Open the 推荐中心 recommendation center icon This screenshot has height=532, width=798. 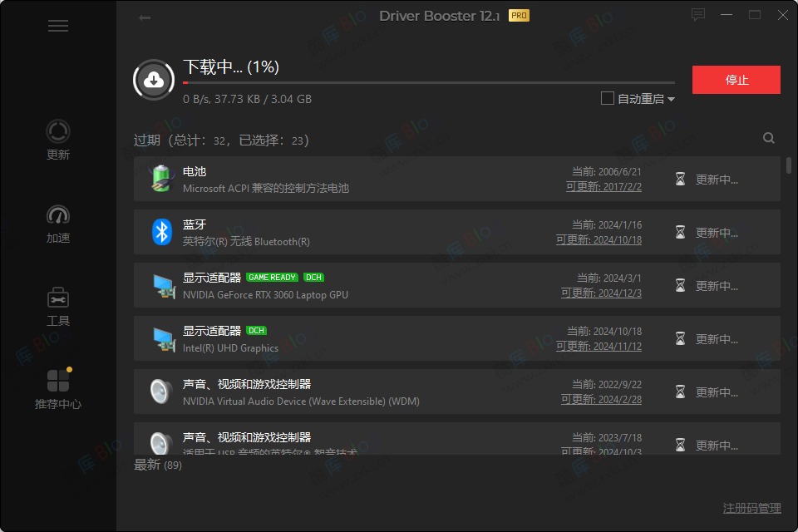(x=58, y=380)
